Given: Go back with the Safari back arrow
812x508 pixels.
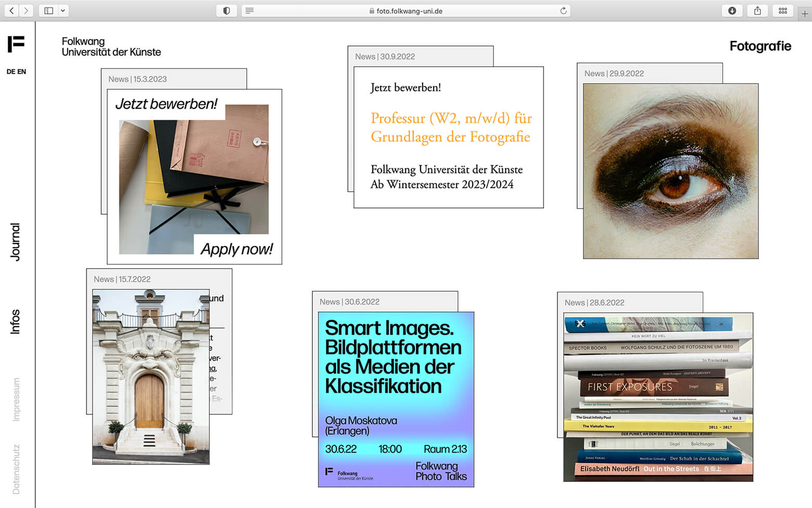Looking at the screenshot, I should tap(11, 10).
